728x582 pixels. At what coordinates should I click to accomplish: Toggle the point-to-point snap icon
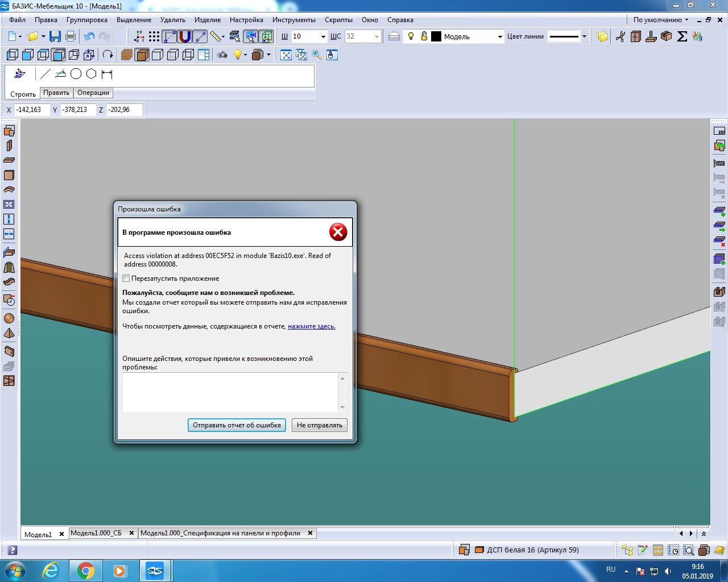click(200, 36)
